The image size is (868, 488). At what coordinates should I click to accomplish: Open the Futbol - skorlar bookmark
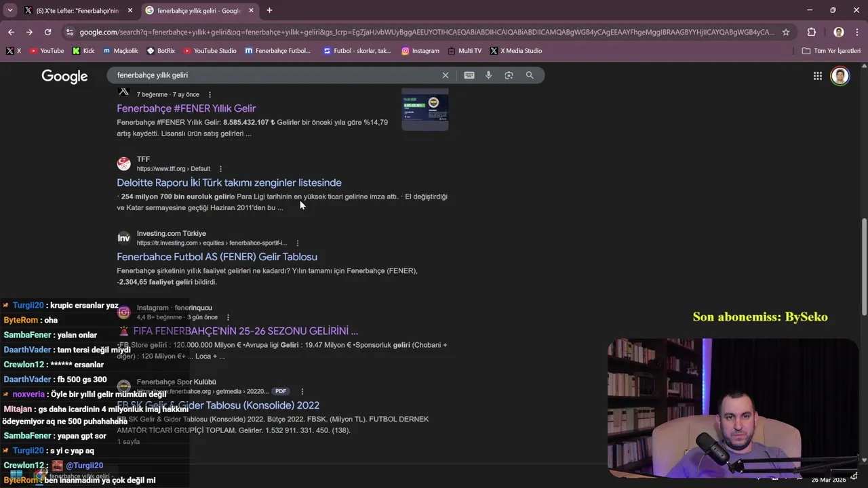pos(357,51)
